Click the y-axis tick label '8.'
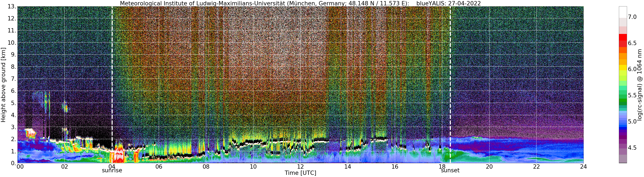This screenshot has width=644, height=177. pyautogui.click(x=14, y=67)
